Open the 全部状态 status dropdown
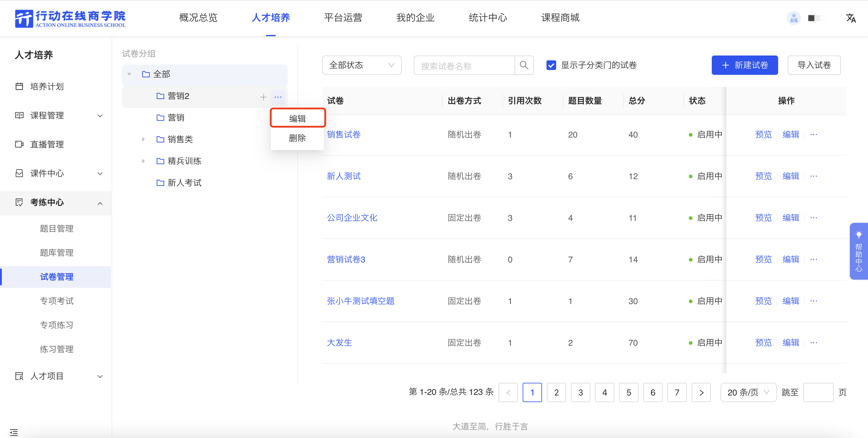The image size is (868, 438). click(362, 65)
